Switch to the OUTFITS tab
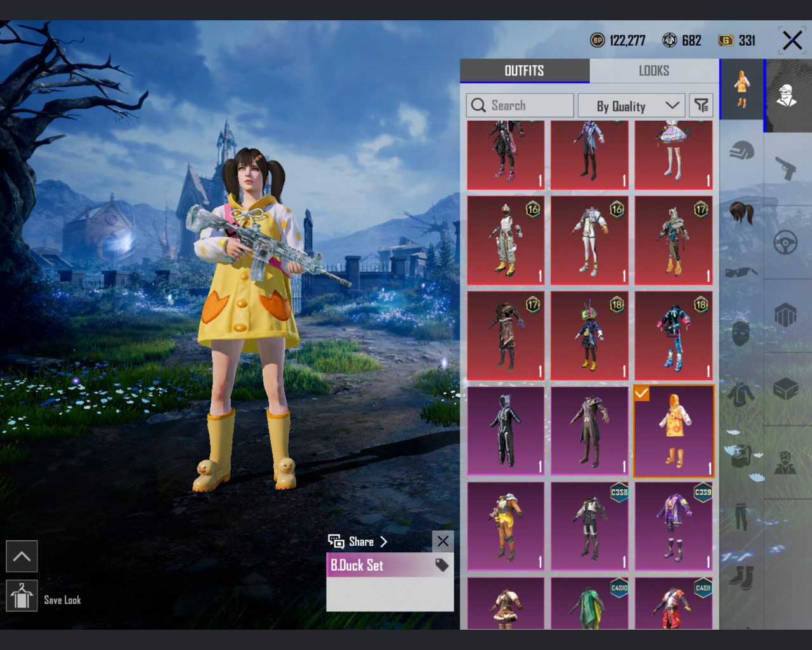The image size is (812, 650). tap(525, 70)
